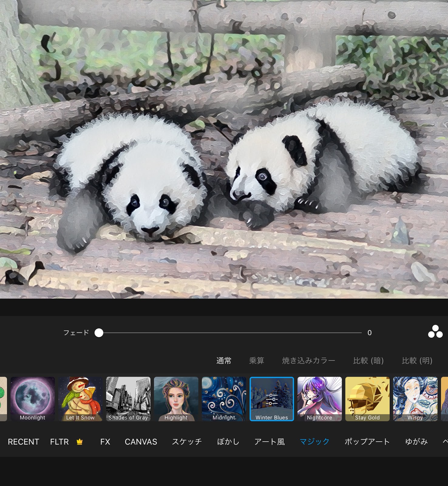The height and width of the screenshot is (486, 448).
Task: Open the アート風 category
Action: pos(270,442)
